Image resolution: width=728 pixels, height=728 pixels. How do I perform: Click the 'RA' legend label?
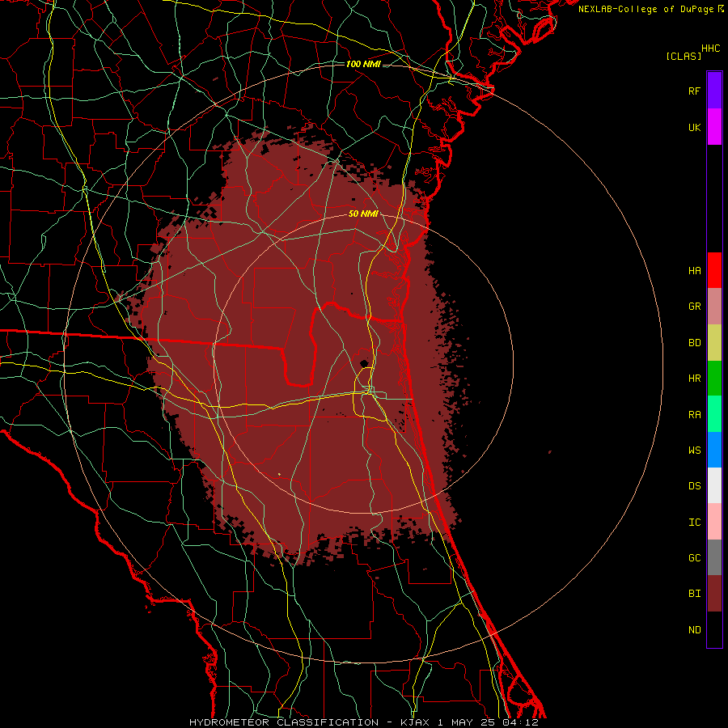point(694,415)
